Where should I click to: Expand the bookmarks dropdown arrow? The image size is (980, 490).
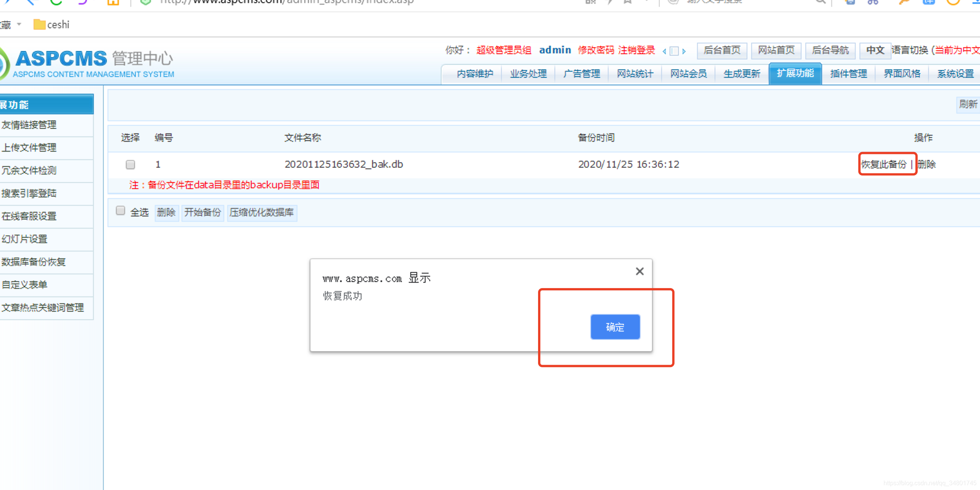pyautogui.click(x=19, y=25)
